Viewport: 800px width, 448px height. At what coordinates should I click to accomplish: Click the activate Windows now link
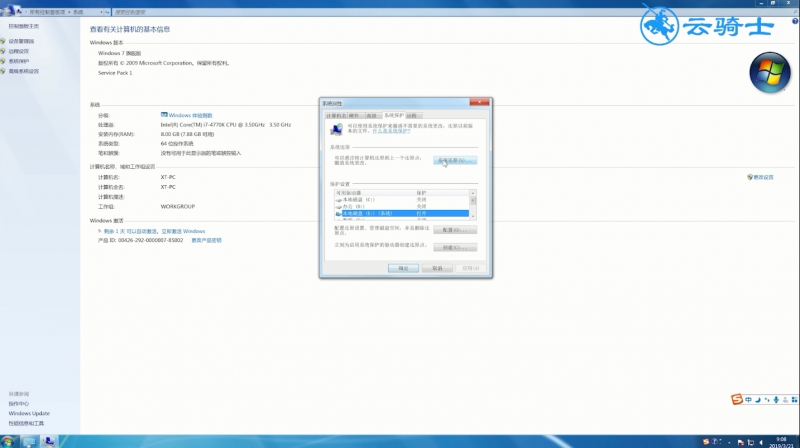183,231
